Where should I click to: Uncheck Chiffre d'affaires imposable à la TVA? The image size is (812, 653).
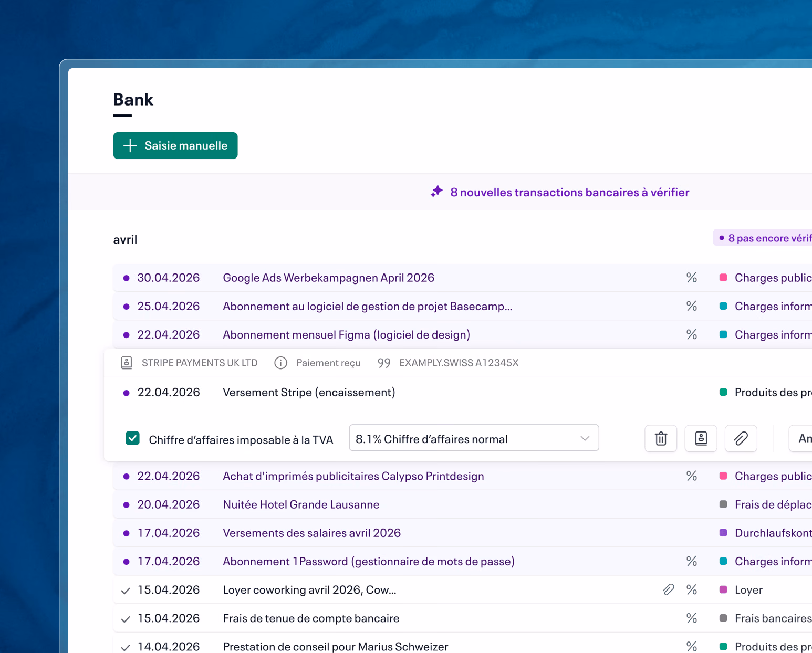point(132,438)
